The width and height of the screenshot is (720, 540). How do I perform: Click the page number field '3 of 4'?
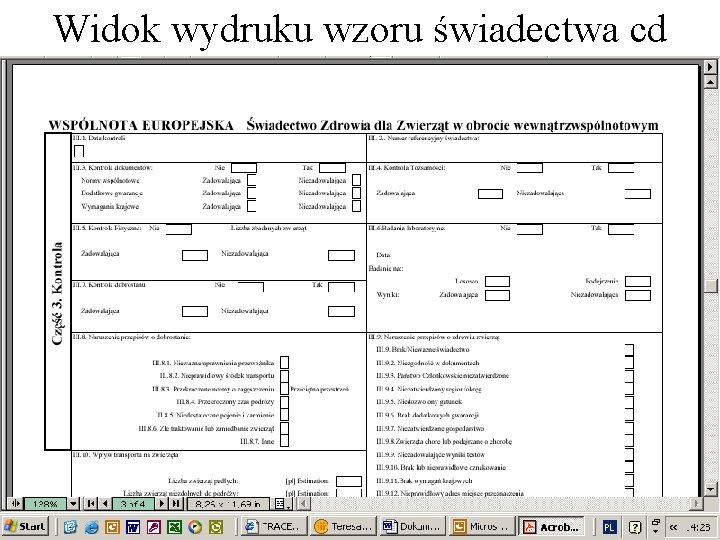133,504
